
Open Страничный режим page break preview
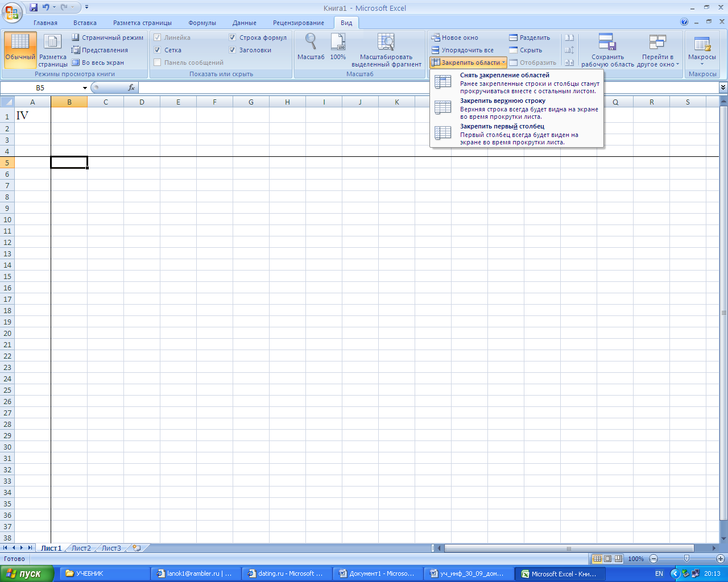click(x=107, y=38)
